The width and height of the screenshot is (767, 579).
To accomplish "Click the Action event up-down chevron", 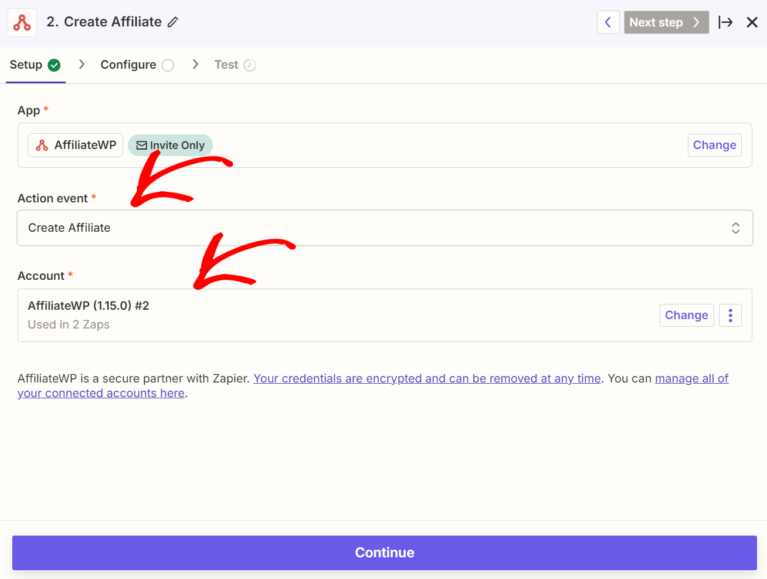I will click(x=735, y=228).
